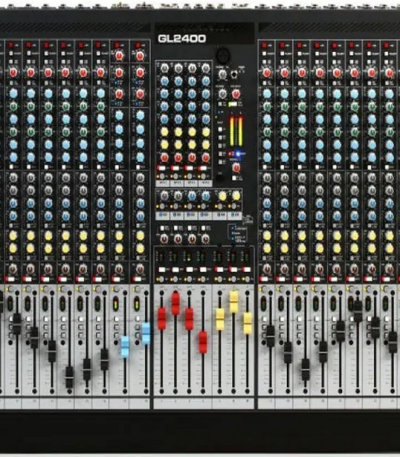Select the highest red group fader

(176, 304)
